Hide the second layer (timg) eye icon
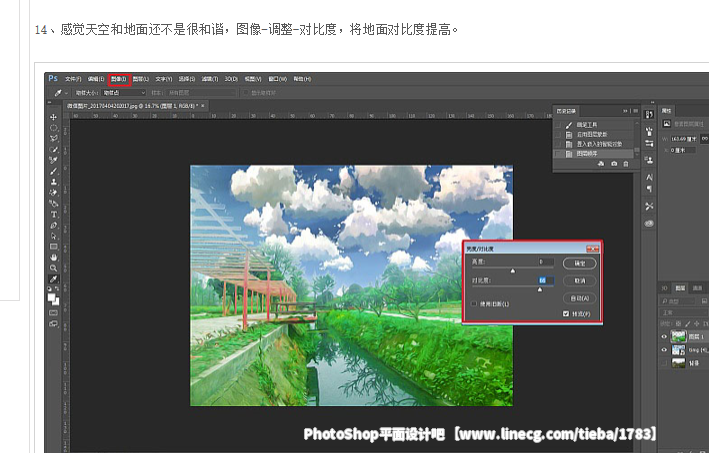The height and width of the screenshot is (453, 712). pos(664,350)
